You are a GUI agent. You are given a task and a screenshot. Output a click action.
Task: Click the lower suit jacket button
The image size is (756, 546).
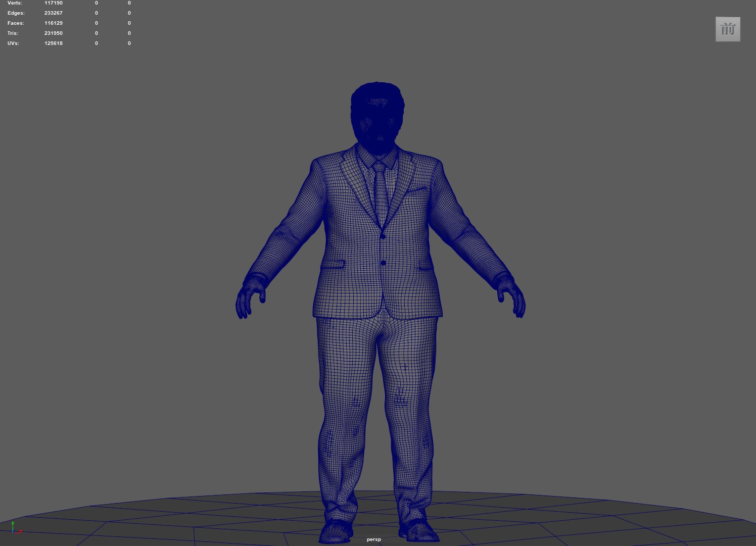(383, 263)
